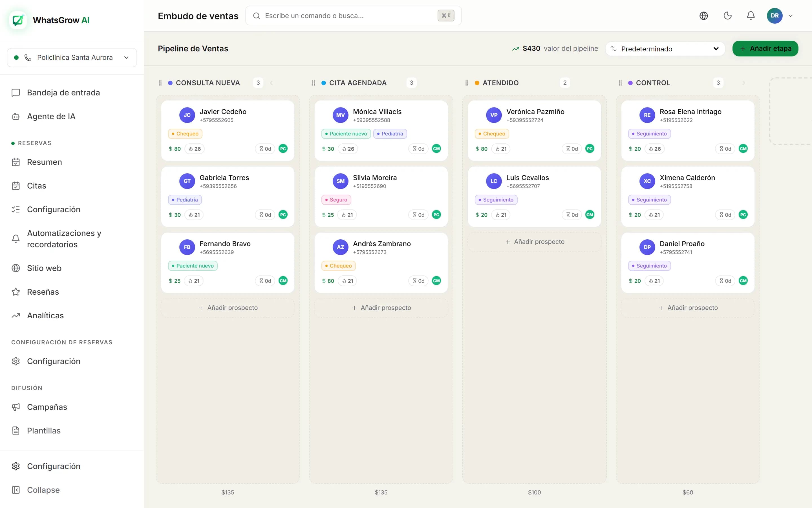
Task: Focus the command search field
Action: 353,16
